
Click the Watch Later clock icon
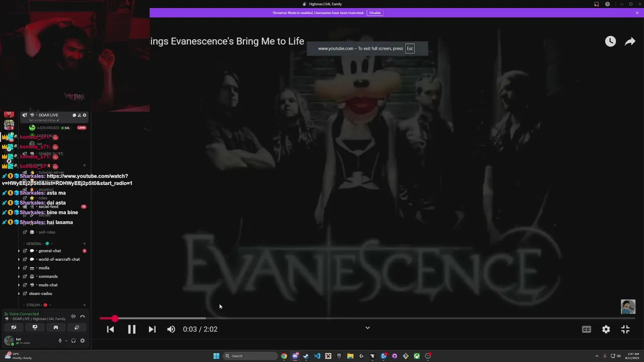(x=610, y=42)
